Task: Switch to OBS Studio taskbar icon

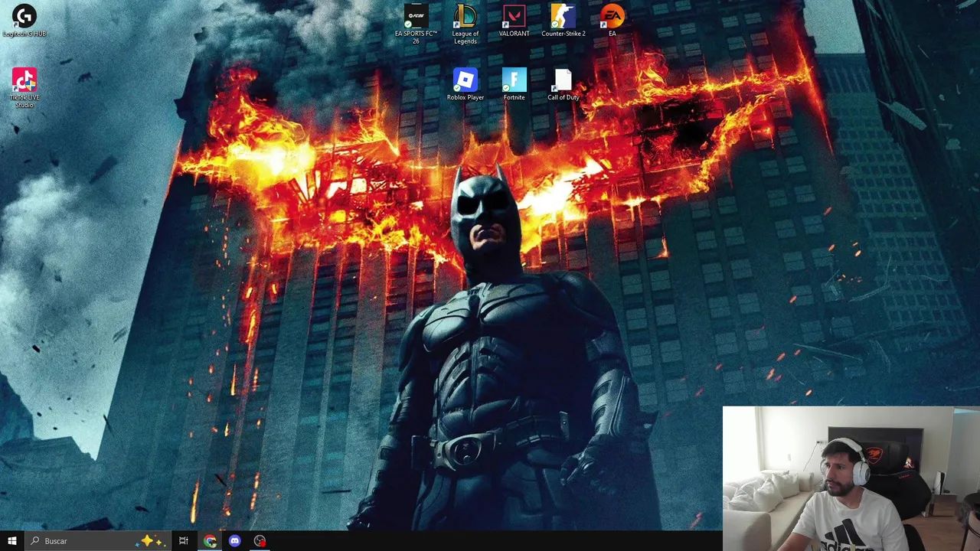Action: [x=260, y=541]
